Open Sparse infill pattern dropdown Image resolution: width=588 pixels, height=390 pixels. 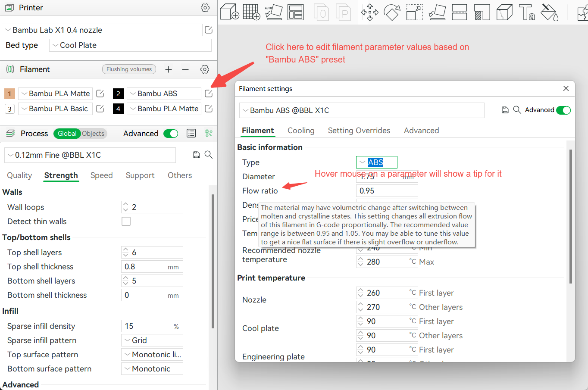[152, 340]
